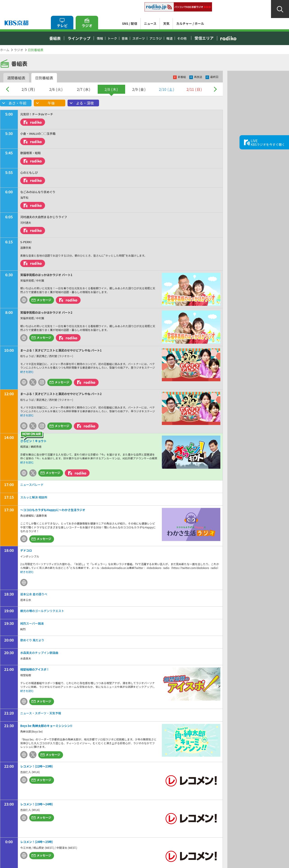Expand the よる・深夜 section
This screenshot has height=868, width=289.
tap(83, 103)
